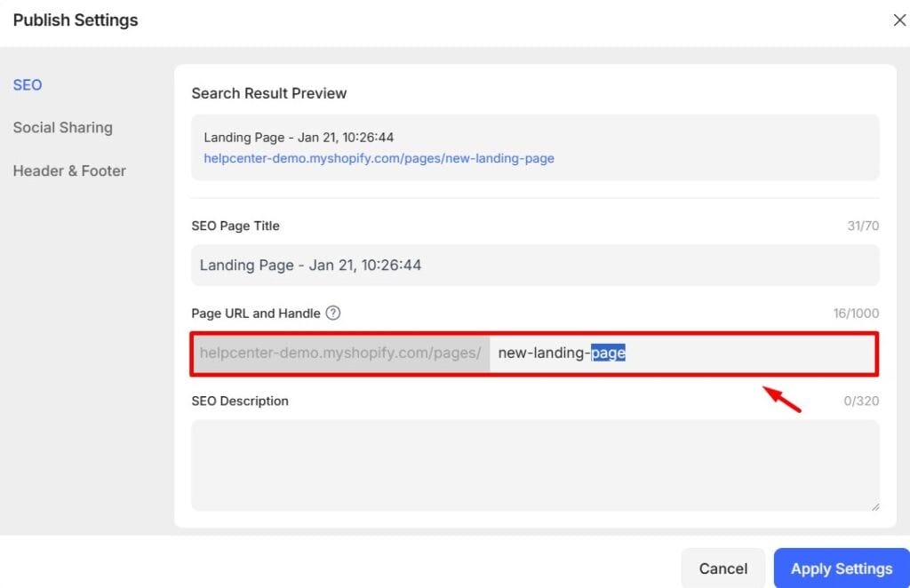Click the greyed-out store URL prefix

click(x=340, y=354)
